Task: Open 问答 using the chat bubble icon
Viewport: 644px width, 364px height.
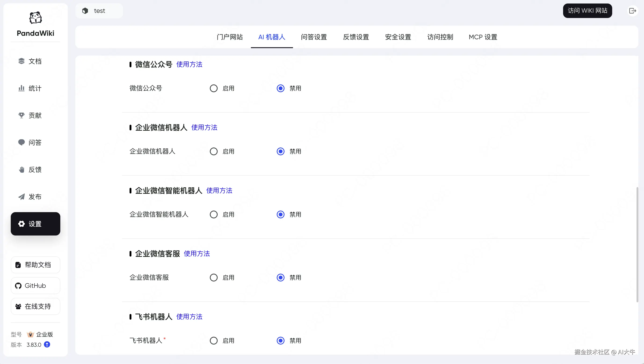Action: [22, 142]
